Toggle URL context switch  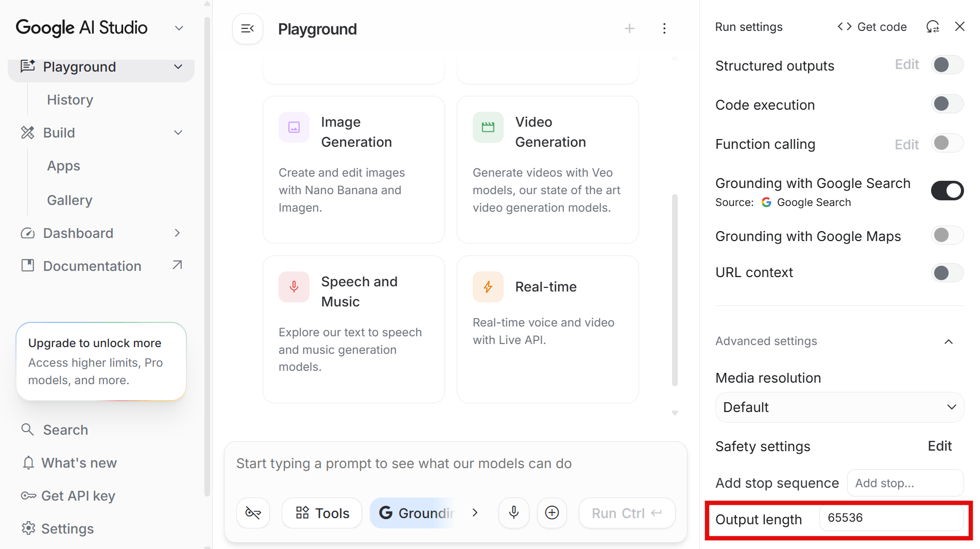947,273
